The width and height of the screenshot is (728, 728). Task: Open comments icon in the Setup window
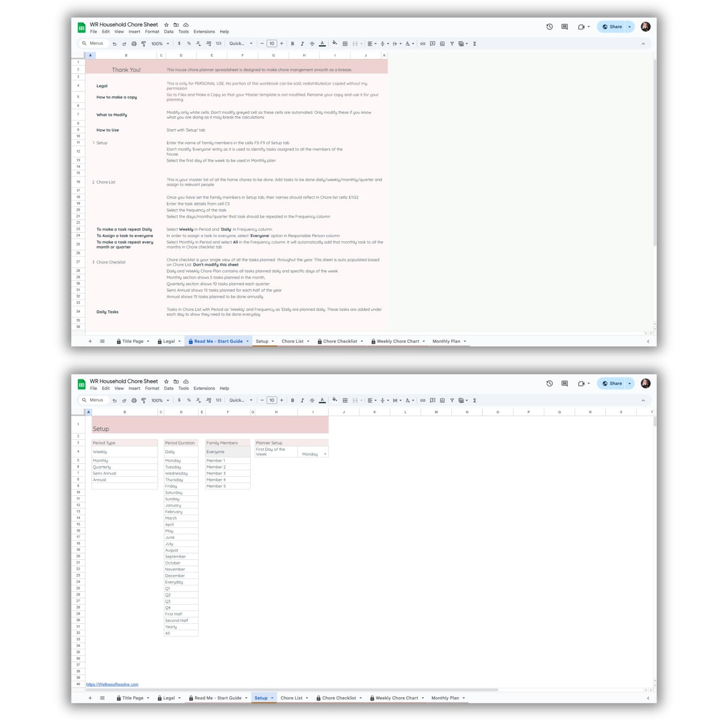(x=564, y=383)
